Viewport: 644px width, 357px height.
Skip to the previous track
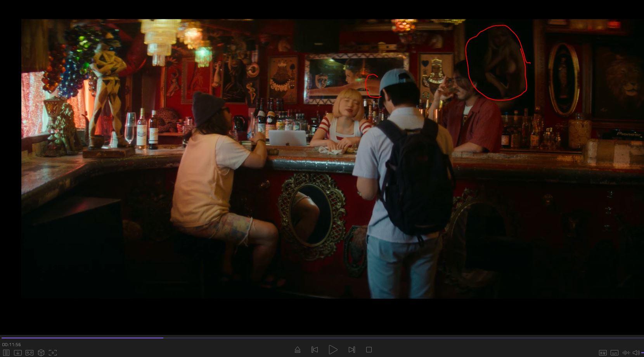(315, 350)
